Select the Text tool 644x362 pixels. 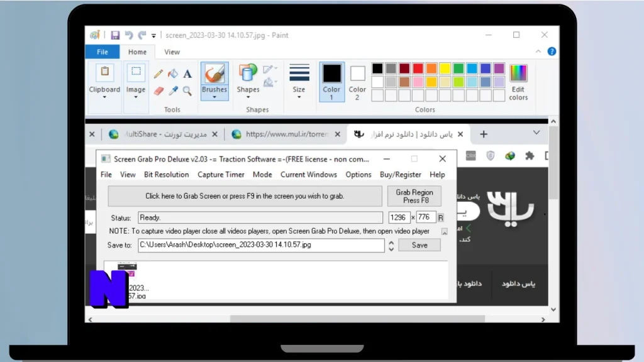[187, 74]
